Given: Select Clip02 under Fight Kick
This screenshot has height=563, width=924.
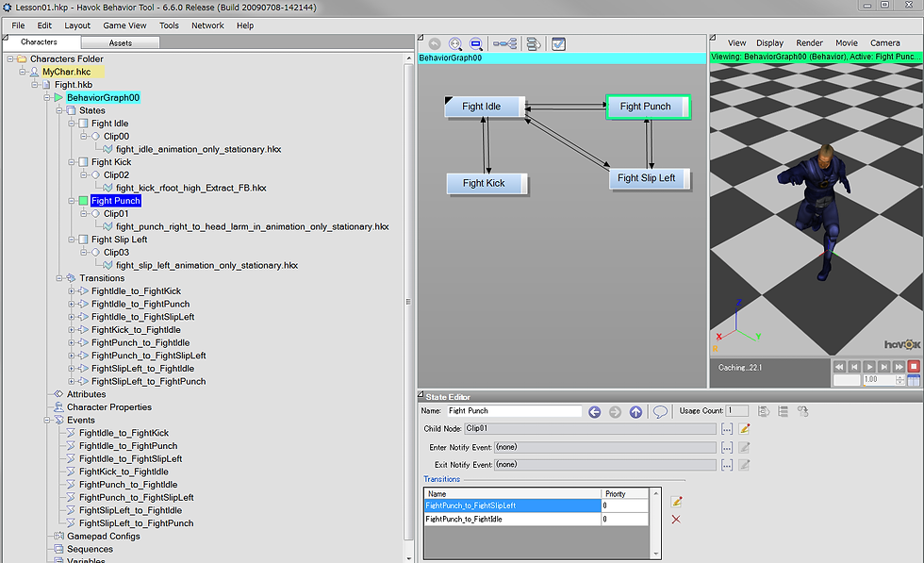Looking at the screenshot, I should tap(116, 175).
